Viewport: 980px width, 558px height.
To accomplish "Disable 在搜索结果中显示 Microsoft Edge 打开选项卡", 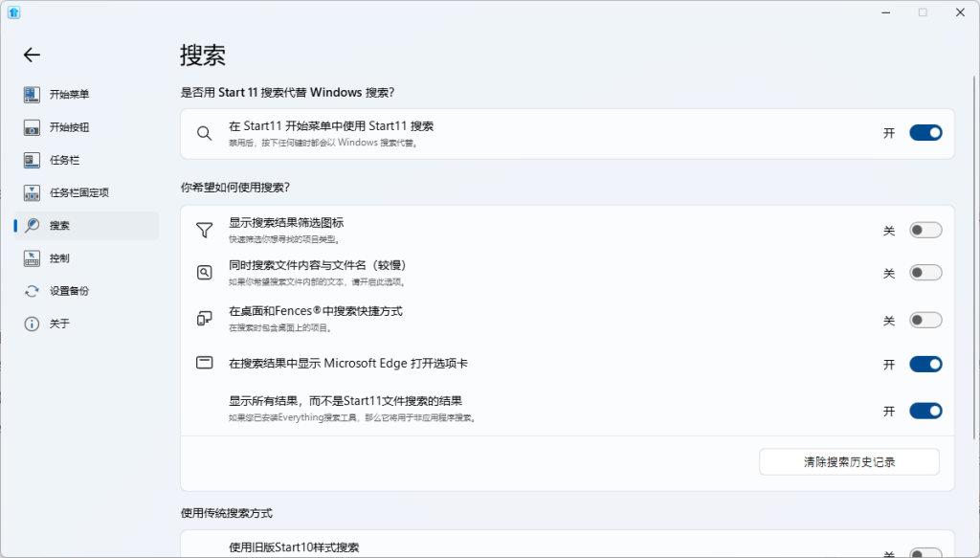I will coord(924,364).
